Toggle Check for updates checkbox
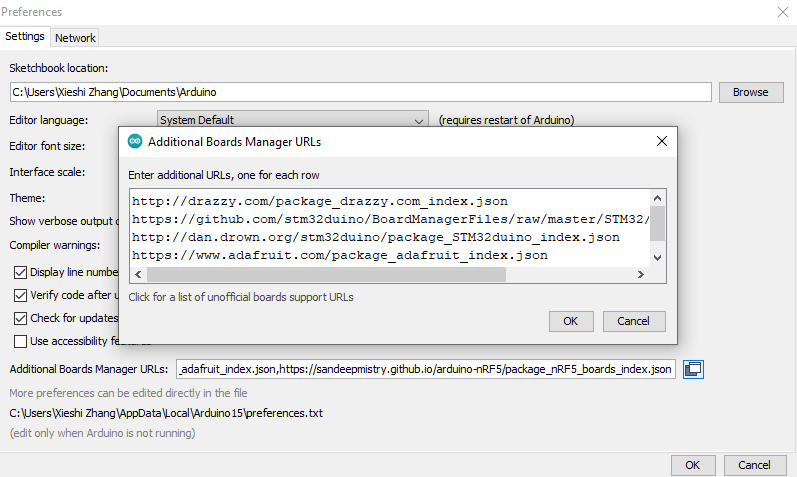The image size is (797, 477). [20, 318]
